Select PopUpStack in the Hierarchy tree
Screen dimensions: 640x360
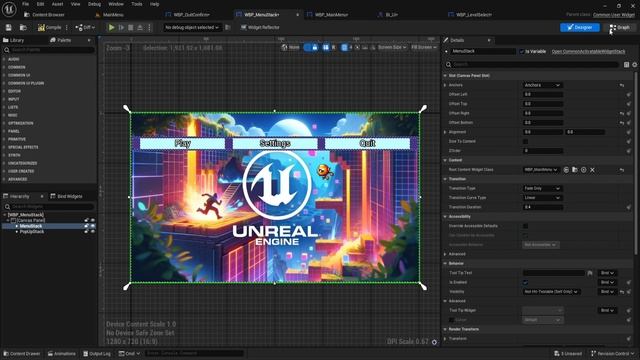tap(32, 231)
